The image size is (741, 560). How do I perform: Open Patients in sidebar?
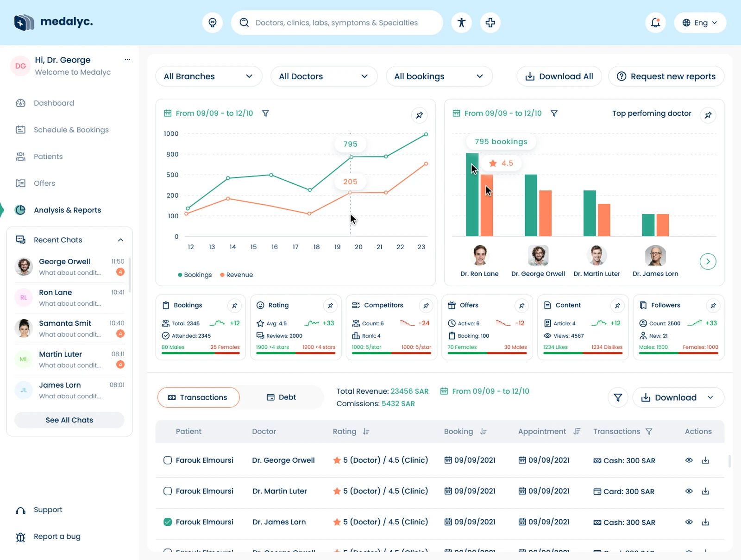pos(39,157)
